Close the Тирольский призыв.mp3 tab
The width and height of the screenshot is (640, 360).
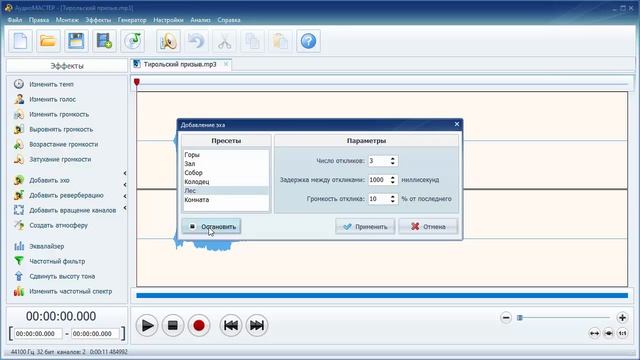[x=226, y=64]
